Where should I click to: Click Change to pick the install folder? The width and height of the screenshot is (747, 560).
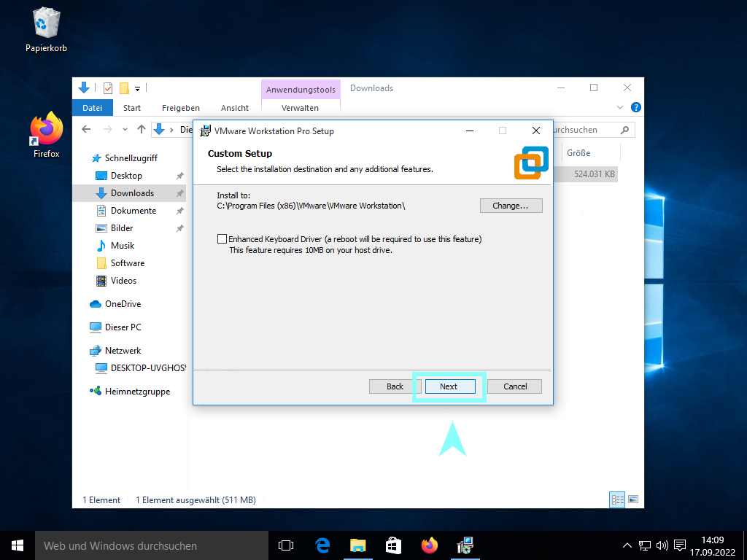pos(511,206)
